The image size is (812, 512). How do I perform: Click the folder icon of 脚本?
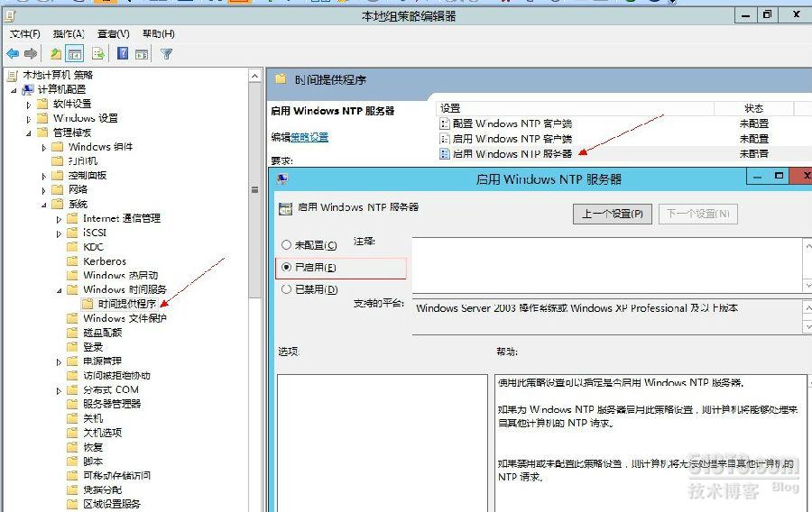(x=73, y=461)
